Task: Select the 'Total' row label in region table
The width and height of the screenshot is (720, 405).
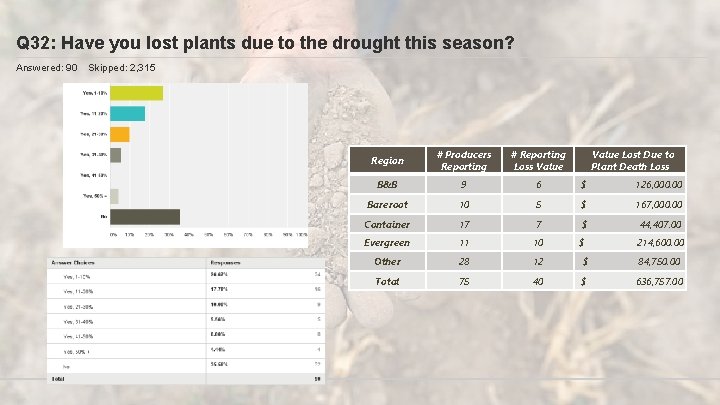Action: (x=387, y=281)
